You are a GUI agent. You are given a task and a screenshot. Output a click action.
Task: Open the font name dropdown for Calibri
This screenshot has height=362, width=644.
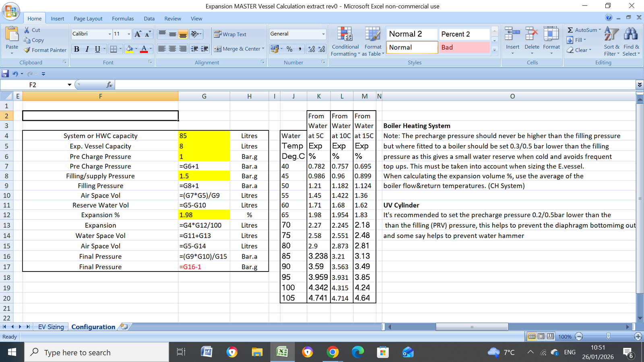click(109, 34)
